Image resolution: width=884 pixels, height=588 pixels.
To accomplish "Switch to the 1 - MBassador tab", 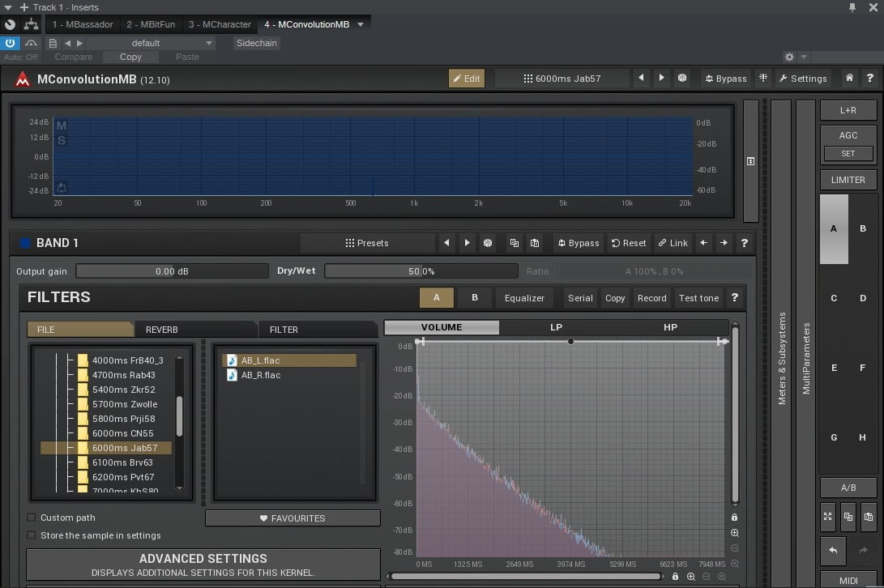I will click(83, 24).
